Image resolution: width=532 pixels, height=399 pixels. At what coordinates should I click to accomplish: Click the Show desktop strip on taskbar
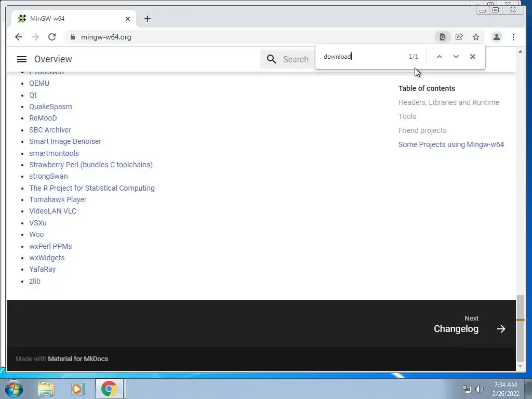click(528, 389)
